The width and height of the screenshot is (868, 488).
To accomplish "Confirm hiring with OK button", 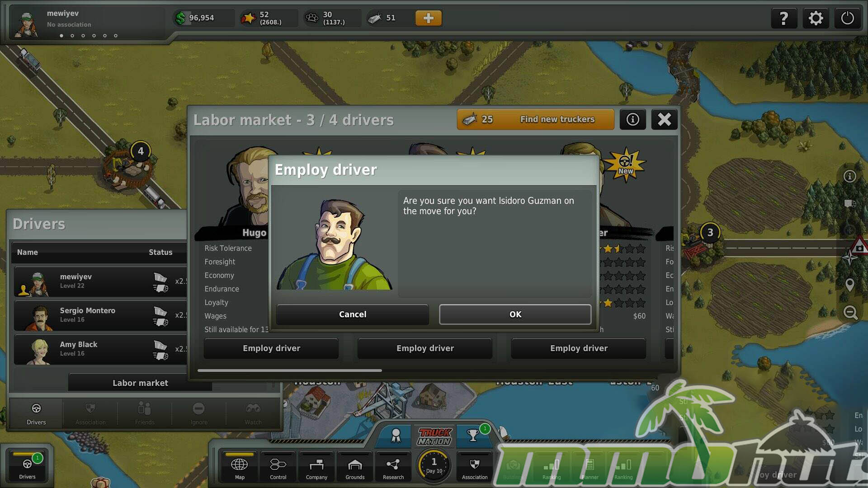I will tap(515, 314).
